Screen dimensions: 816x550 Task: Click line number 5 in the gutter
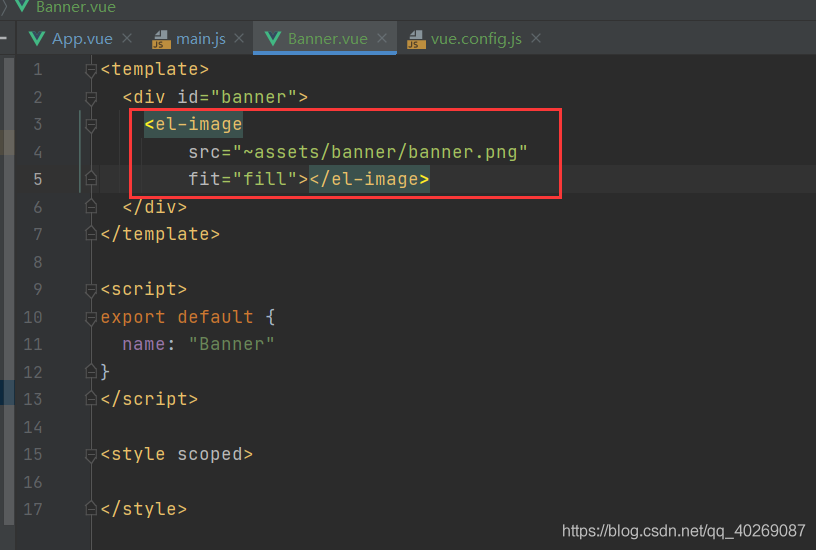[37, 179]
